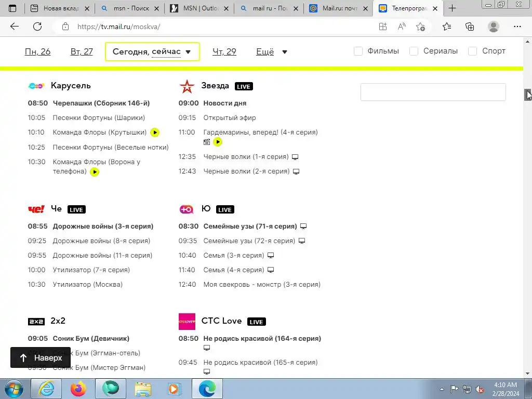
Task: Switch to the MSN | Outlook tab
Action: tap(199, 8)
